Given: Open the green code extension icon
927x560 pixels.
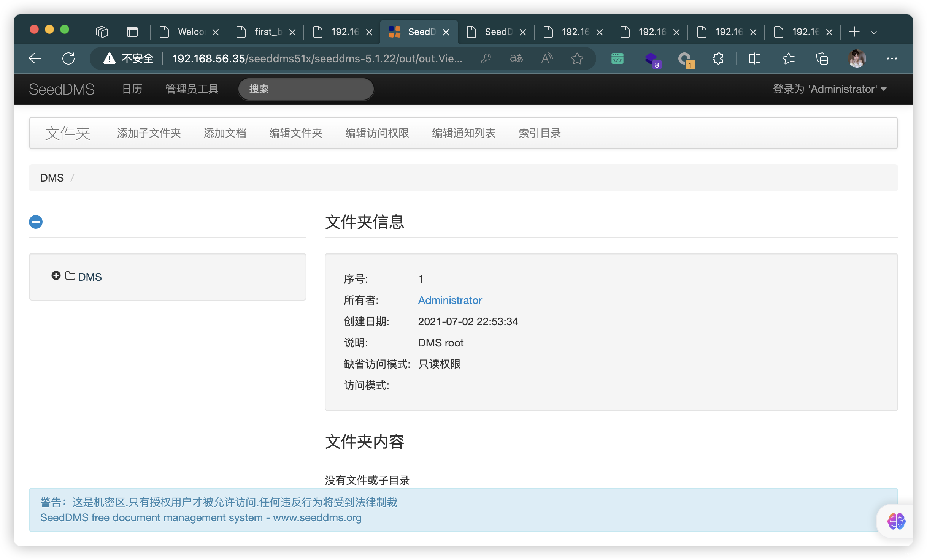Looking at the screenshot, I should coord(617,59).
